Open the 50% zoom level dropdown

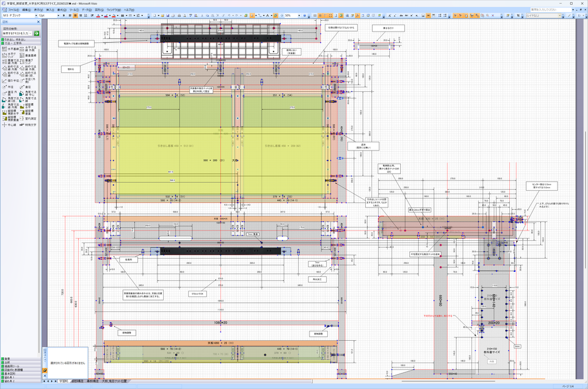click(299, 16)
